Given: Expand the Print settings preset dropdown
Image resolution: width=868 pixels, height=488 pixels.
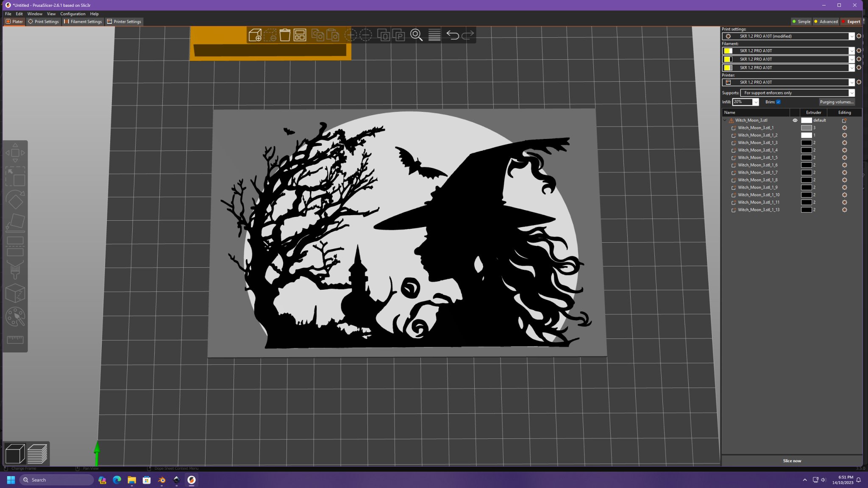Looking at the screenshot, I should point(851,36).
